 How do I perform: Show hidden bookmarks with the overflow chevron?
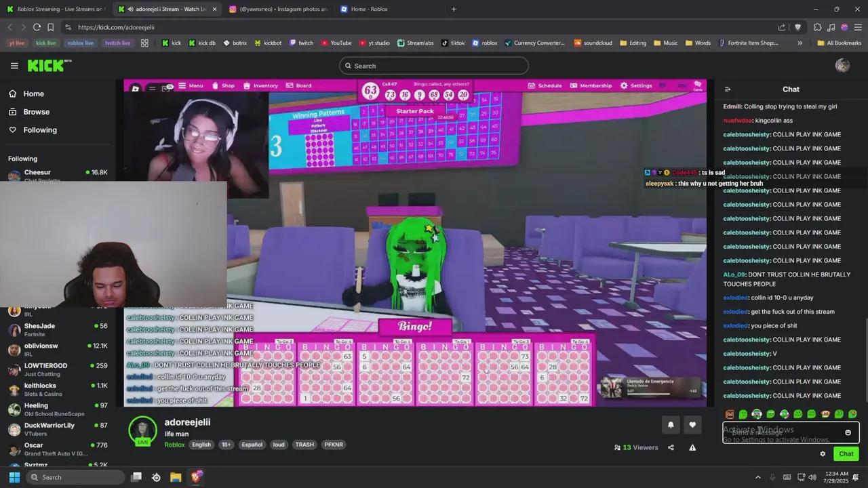click(800, 43)
